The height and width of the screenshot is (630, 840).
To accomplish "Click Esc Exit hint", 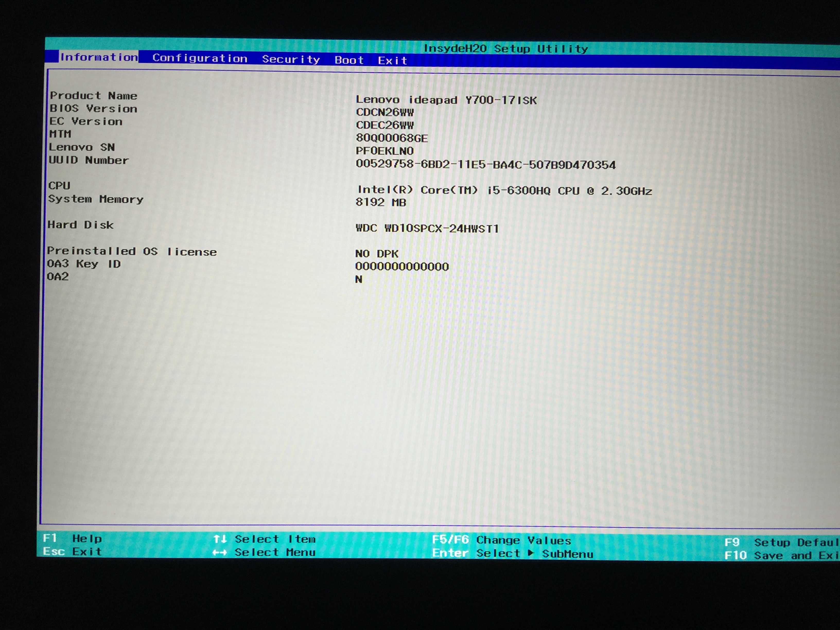I will [72, 552].
